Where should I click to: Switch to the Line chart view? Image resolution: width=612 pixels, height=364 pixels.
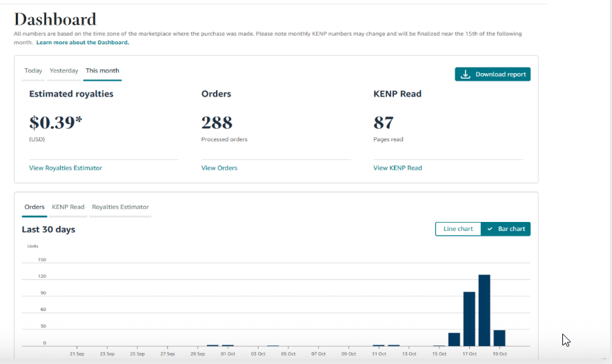pyautogui.click(x=458, y=229)
